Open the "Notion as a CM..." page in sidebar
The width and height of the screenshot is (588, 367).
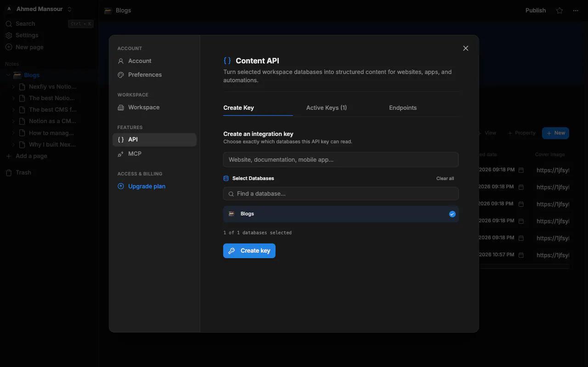pos(53,121)
